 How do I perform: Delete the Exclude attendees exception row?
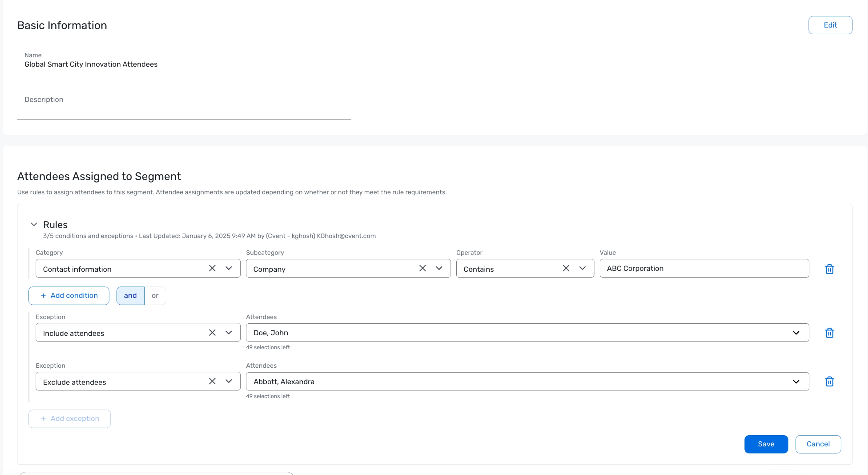pos(829,381)
